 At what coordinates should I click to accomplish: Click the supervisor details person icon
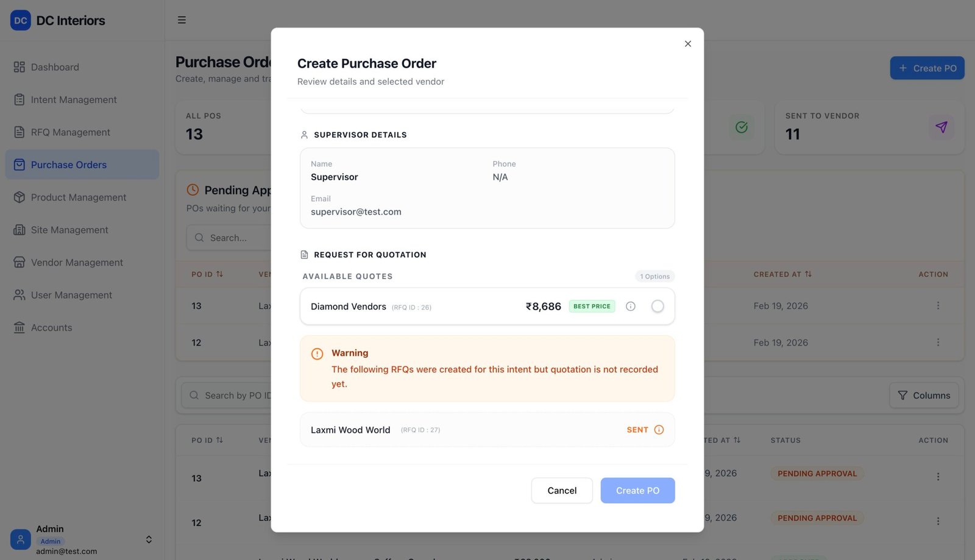[x=303, y=134]
